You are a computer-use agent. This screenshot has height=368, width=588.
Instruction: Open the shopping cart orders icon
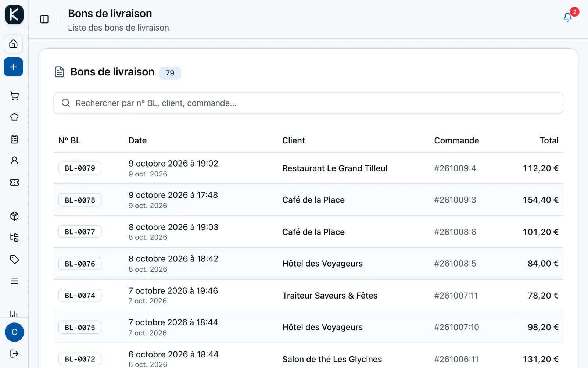point(14,96)
